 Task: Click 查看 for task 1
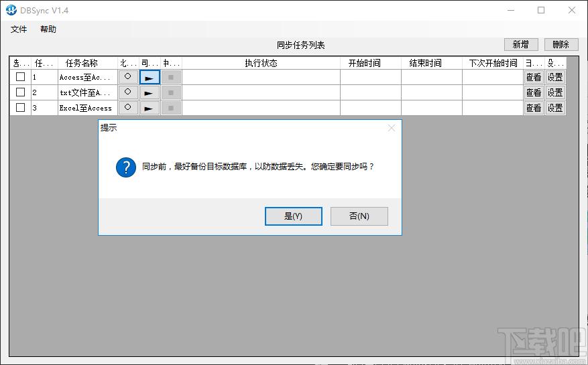click(x=534, y=77)
